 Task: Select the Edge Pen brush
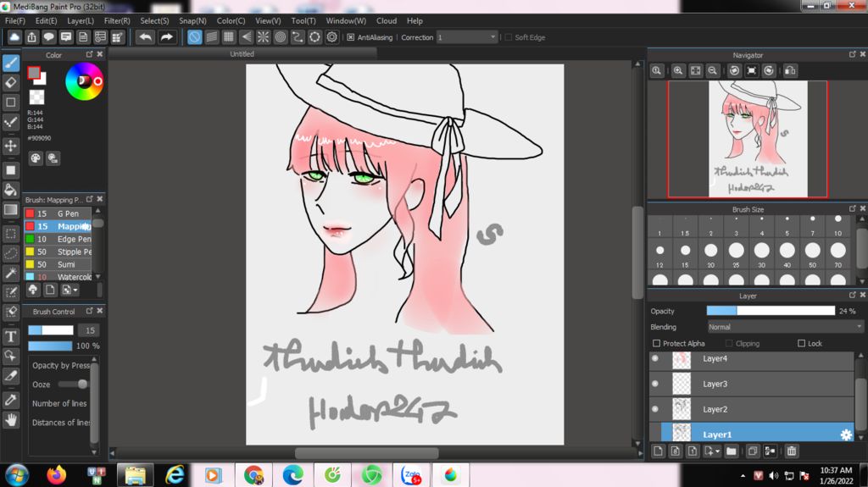(58, 239)
